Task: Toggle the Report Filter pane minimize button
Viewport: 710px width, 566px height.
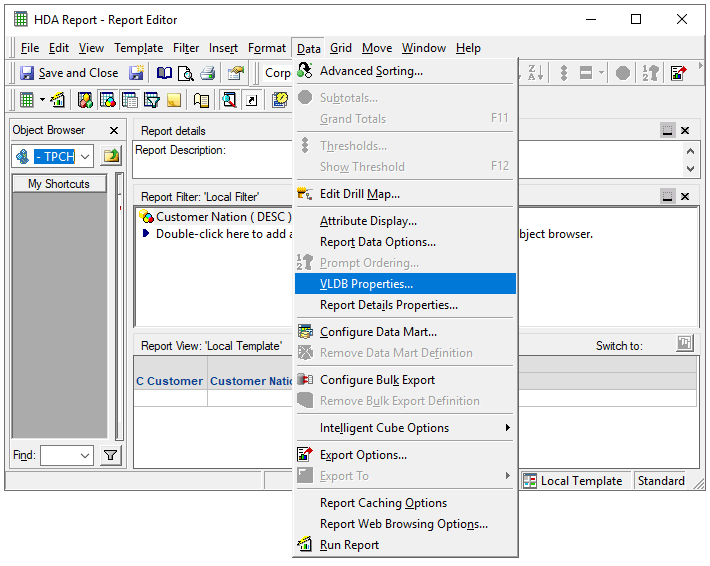Action: coord(667,198)
